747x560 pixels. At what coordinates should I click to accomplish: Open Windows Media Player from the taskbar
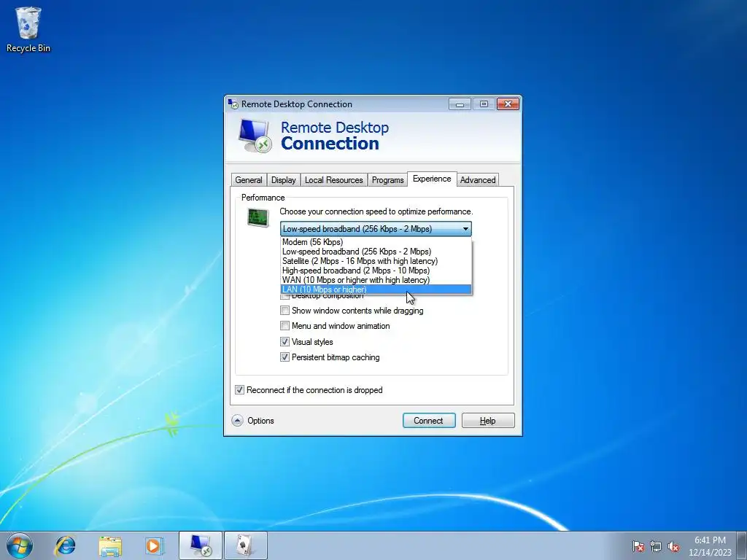(155, 545)
